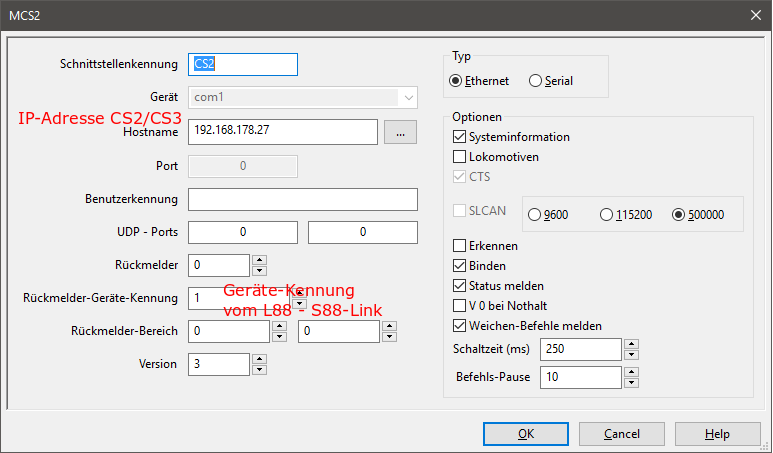Screen dimensions: 773x453
Task: Toggle the Erkennen checkbox
Action: pyautogui.click(x=460, y=246)
